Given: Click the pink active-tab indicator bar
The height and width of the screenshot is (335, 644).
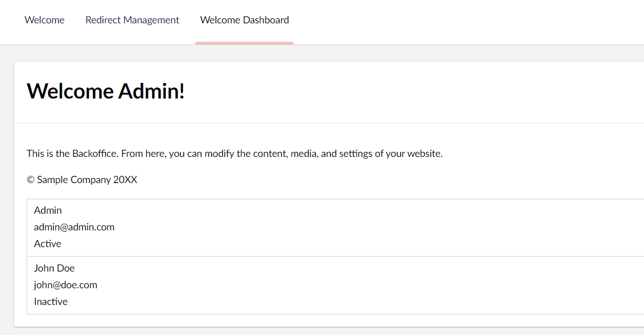Looking at the screenshot, I should [244, 43].
